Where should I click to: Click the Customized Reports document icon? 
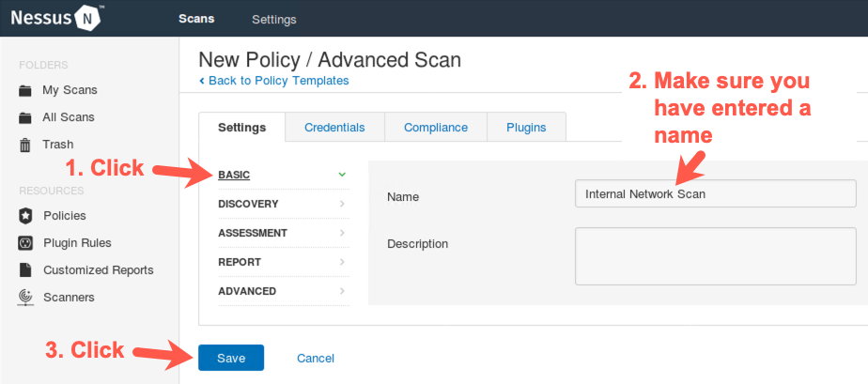25,270
